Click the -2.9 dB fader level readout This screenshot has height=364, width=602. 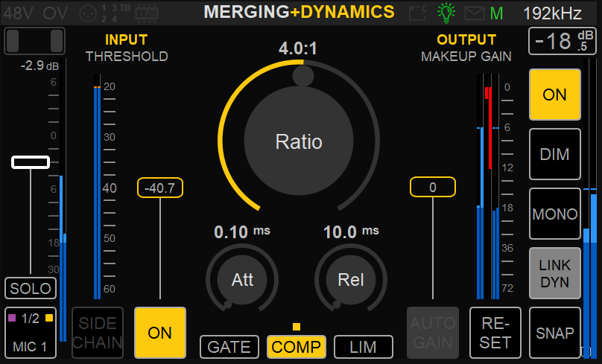coord(39,66)
